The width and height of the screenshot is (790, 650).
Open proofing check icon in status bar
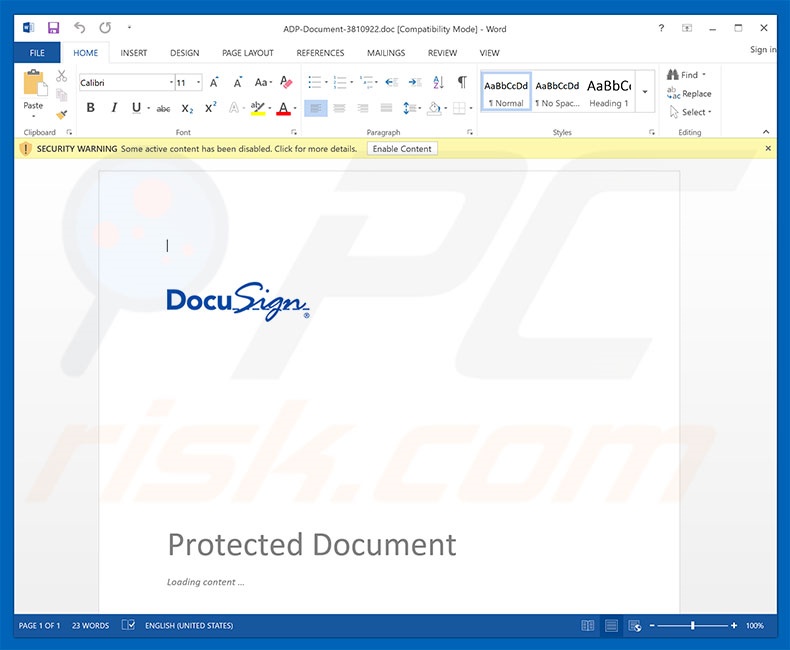point(128,625)
